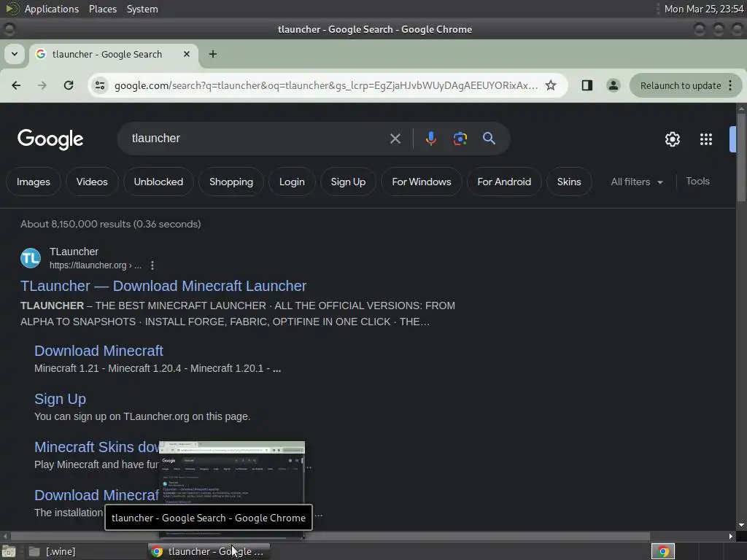Select the For Android filter chip
Viewport: 747px width, 560px height.
click(504, 182)
